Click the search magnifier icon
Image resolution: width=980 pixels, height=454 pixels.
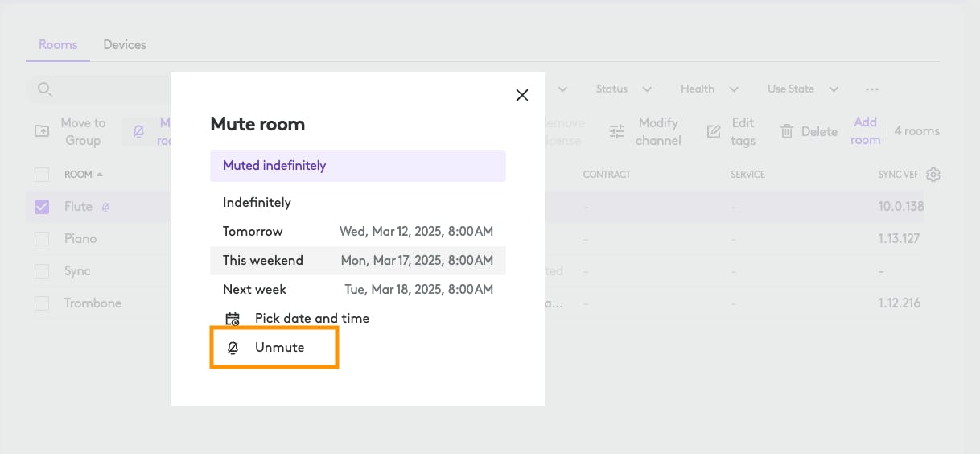[x=45, y=89]
